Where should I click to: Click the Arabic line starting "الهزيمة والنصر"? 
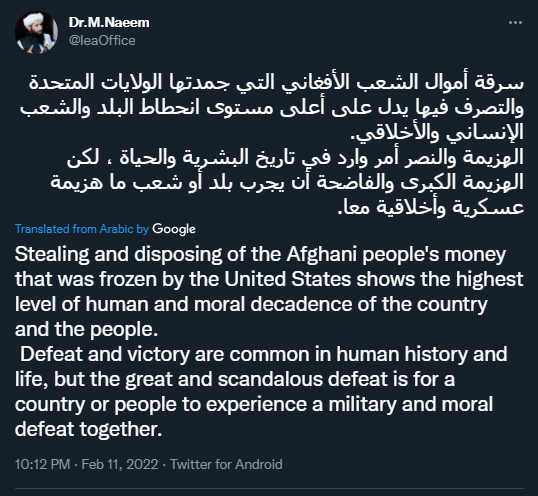pos(295,158)
